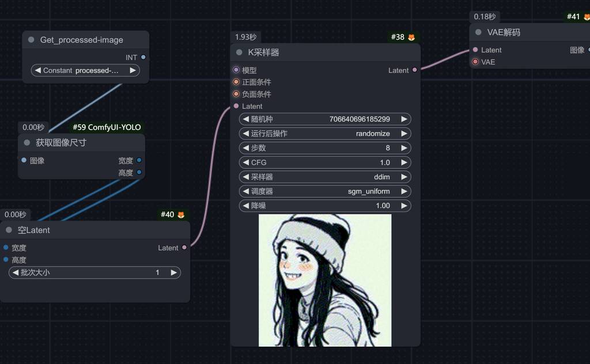The height and width of the screenshot is (364, 590).
Task: Click the 降噪 value slider field
Action: click(x=325, y=206)
